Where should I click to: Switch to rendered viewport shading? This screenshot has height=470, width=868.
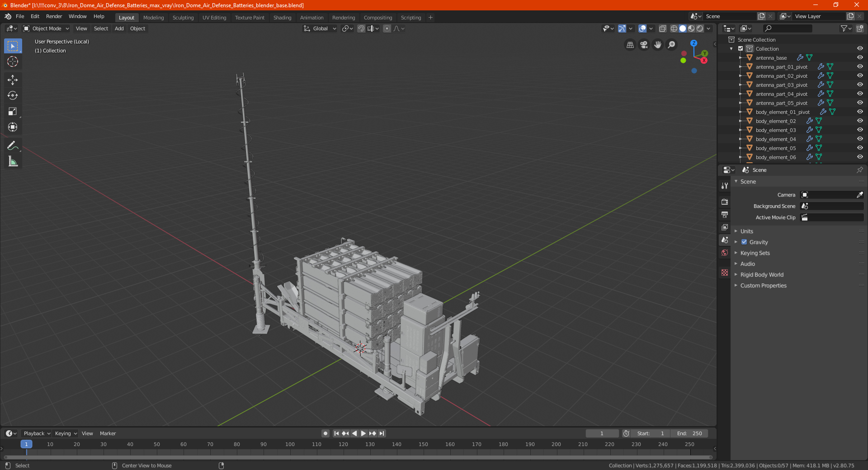tap(700, 28)
